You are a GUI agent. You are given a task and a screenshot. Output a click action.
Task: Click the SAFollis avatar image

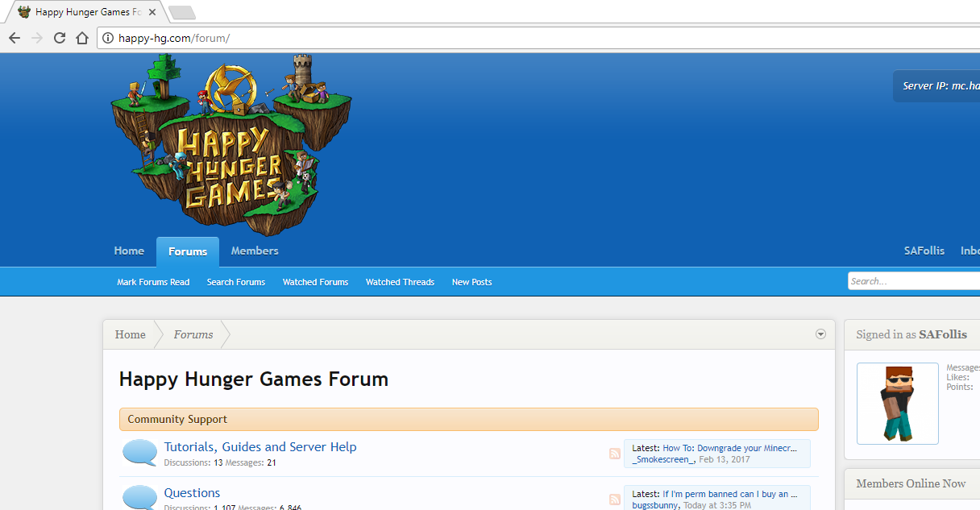pos(898,403)
